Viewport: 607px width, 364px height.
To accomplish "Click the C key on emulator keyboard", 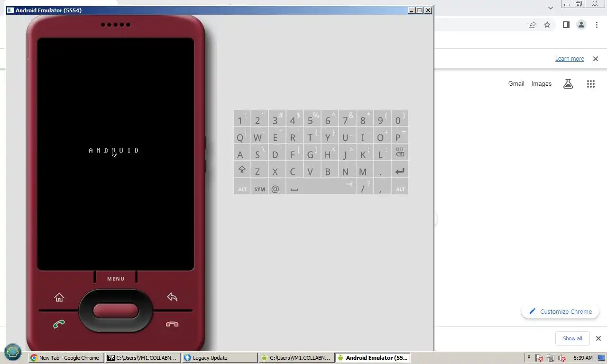I will coord(294,171).
